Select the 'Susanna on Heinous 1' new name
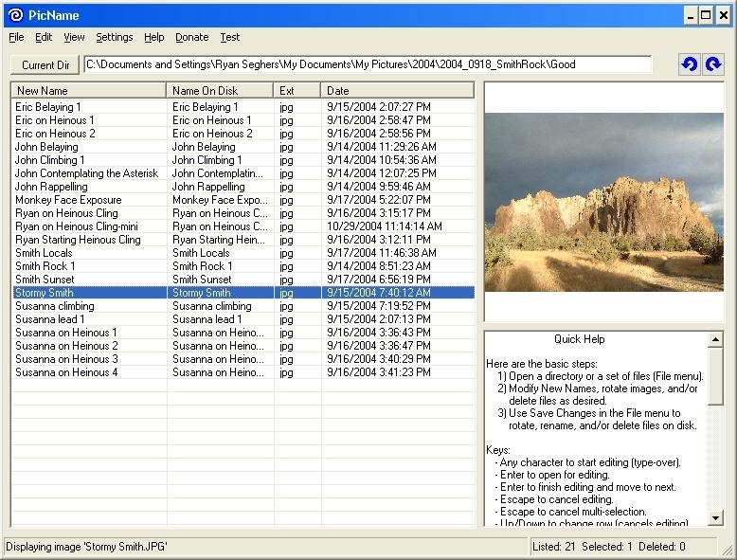Image resolution: width=737 pixels, height=560 pixels. (66, 333)
